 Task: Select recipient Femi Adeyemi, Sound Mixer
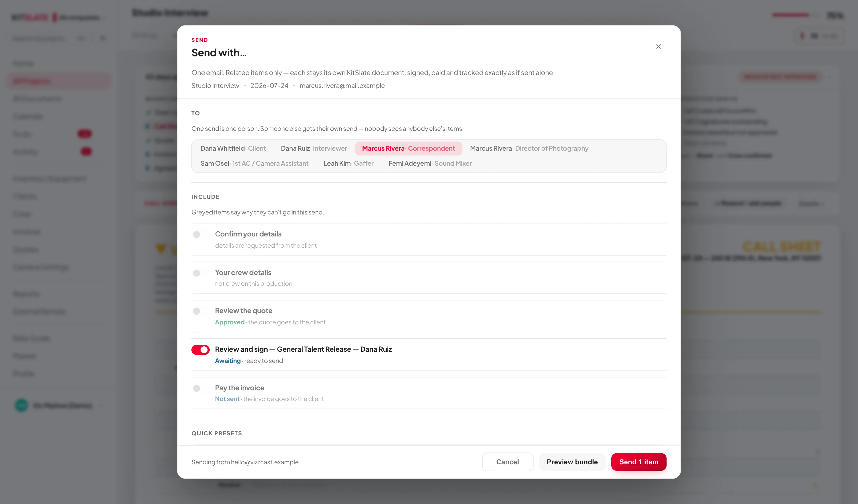[430, 164]
